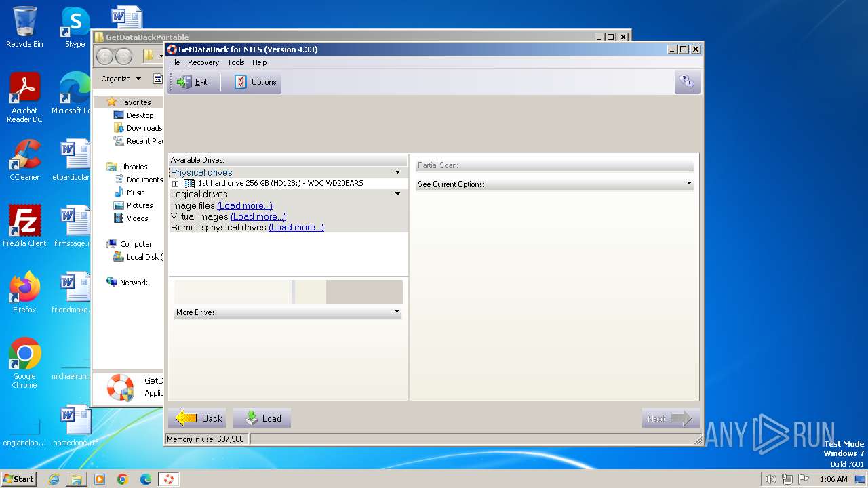868x488 pixels.
Task: Select the 1st hard drive 256 GB entry
Action: click(x=280, y=184)
